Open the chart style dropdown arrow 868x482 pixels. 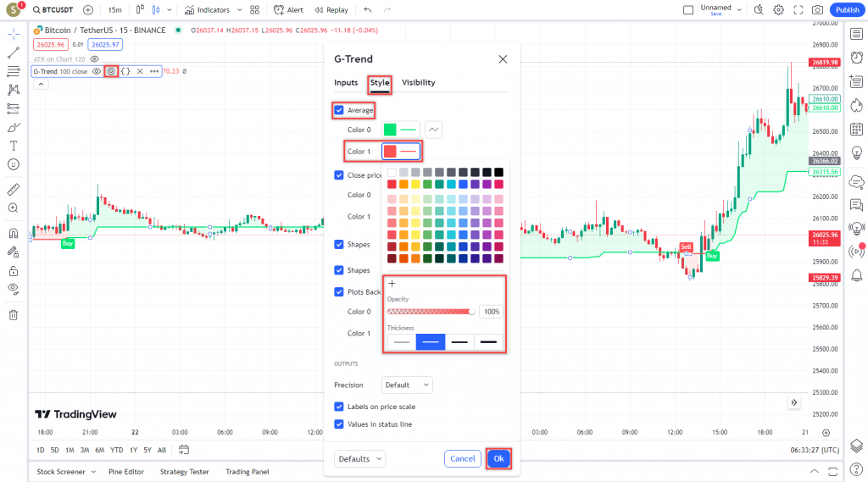pyautogui.click(x=170, y=10)
